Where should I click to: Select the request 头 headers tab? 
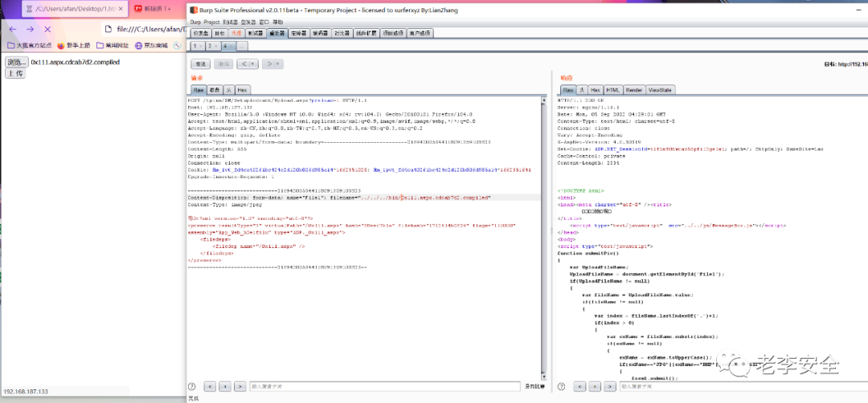tap(228, 90)
